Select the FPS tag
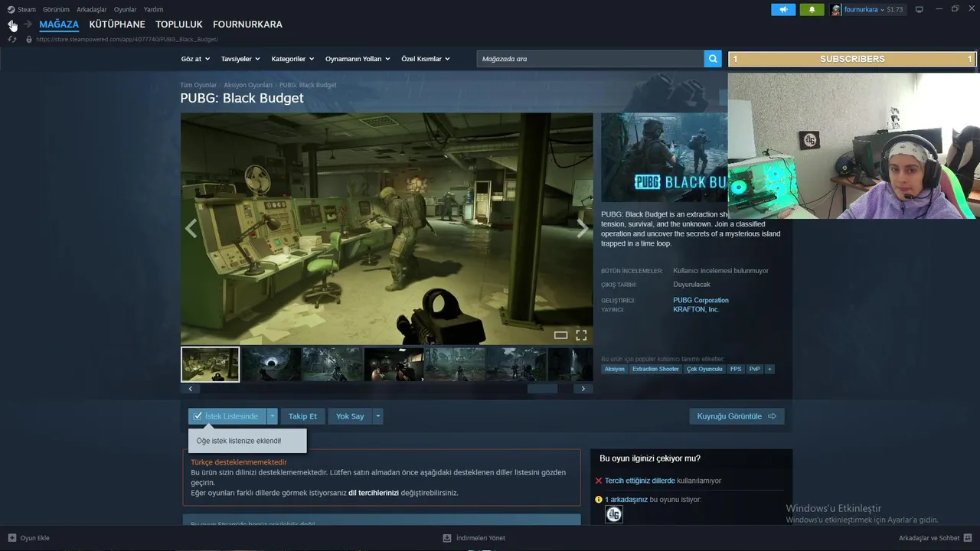 click(736, 369)
